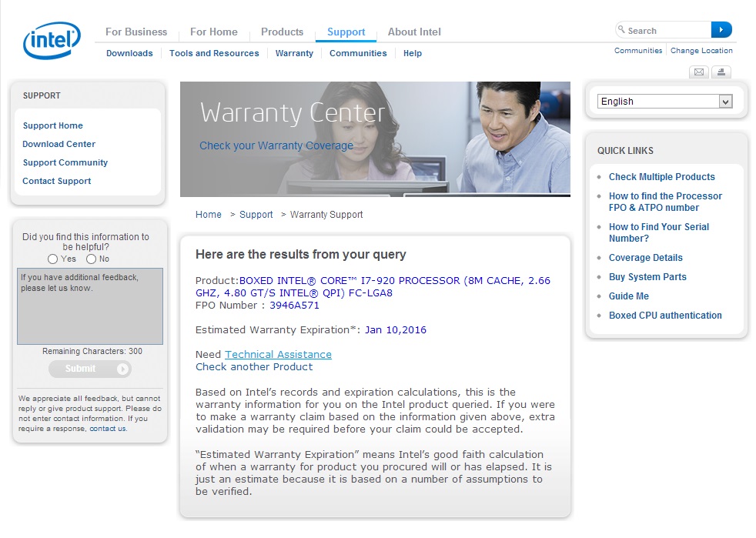The image size is (756, 538).
Task: Submit the feedback form
Action: 89,369
